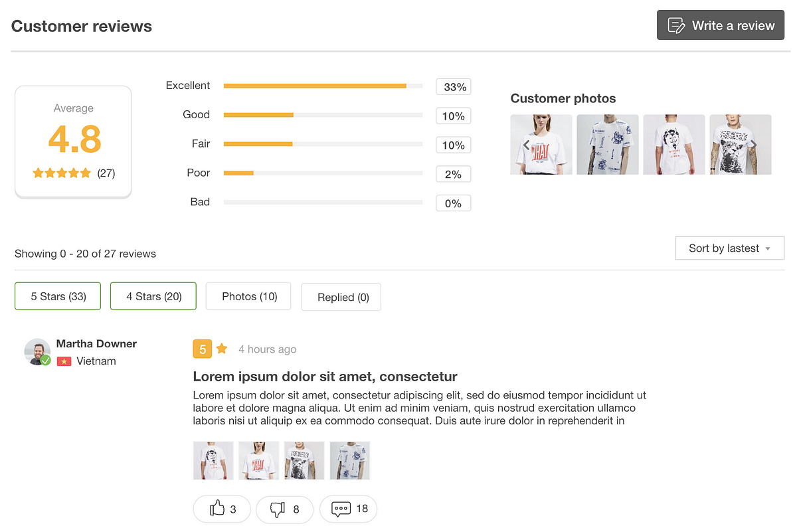Click the thumbs up like icon
This screenshot has height=532, width=797.
tap(217, 509)
